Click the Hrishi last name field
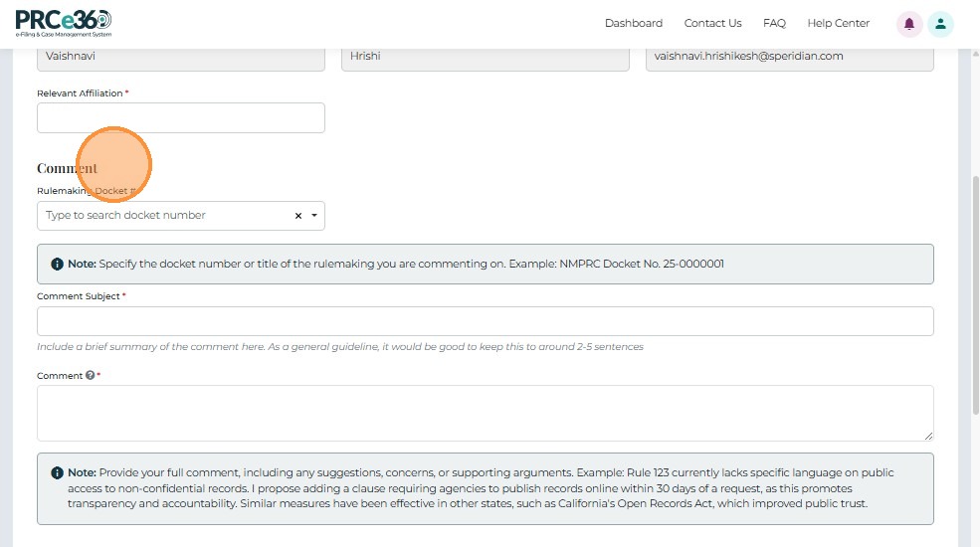Image resolution: width=980 pixels, height=547 pixels. pos(485,58)
